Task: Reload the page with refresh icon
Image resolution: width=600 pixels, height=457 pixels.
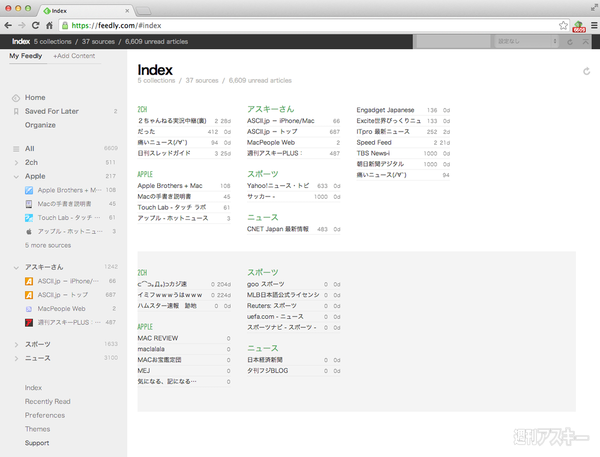Action: click(x=36, y=25)
